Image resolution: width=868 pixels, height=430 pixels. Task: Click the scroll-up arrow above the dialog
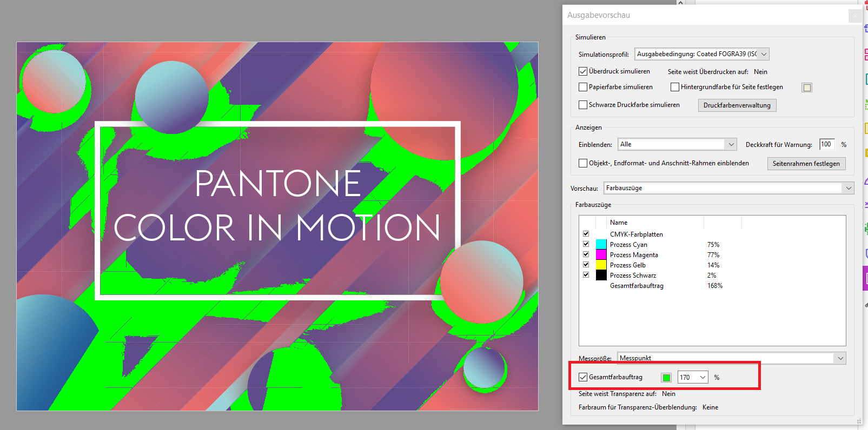point(680,3)
